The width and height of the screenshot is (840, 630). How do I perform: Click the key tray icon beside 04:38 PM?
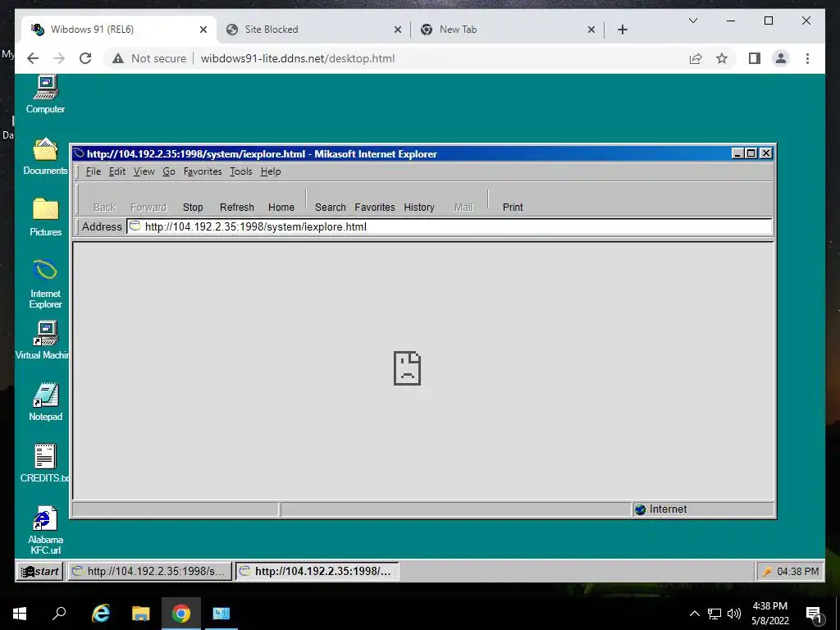pos(767,572)
